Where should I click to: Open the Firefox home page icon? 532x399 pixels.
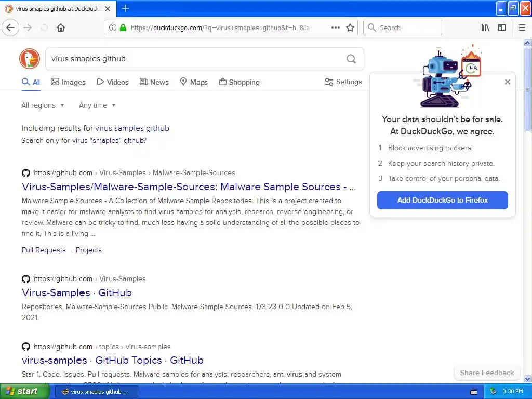(61, 28)
